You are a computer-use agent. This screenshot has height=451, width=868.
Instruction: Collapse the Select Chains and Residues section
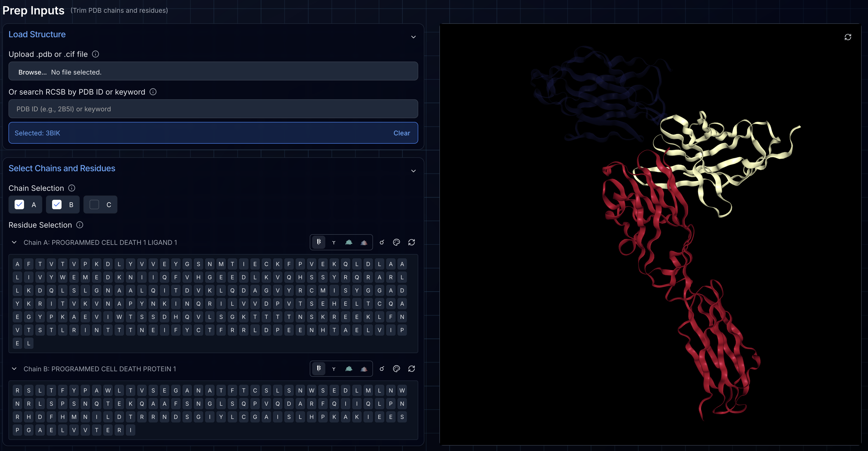pos(413,171)
